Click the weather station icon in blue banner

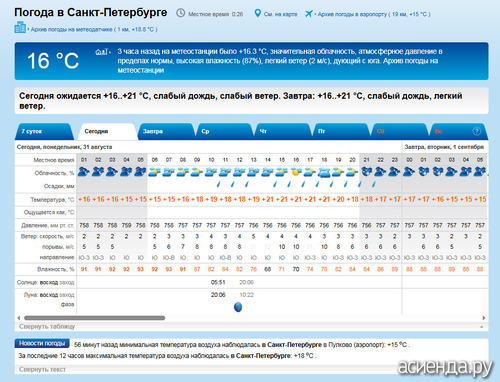coord(101,52)
